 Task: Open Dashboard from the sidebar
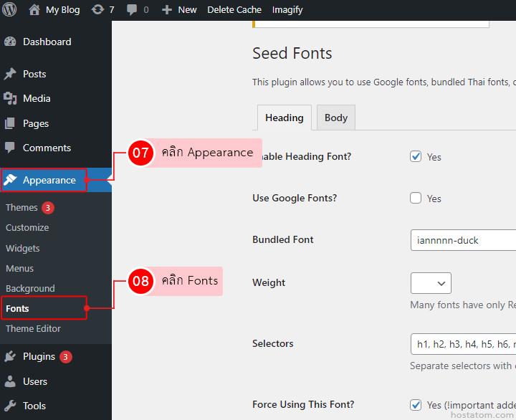pos(10,42)
